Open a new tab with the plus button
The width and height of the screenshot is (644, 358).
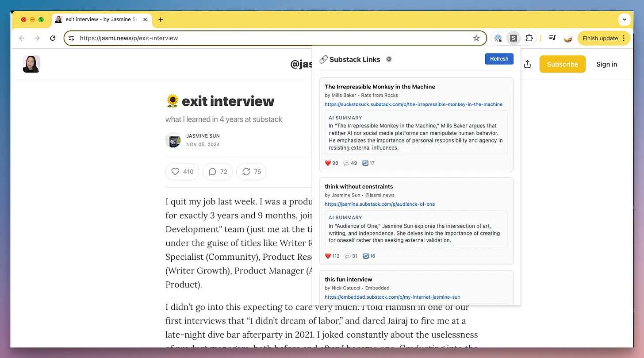[161, 19]
